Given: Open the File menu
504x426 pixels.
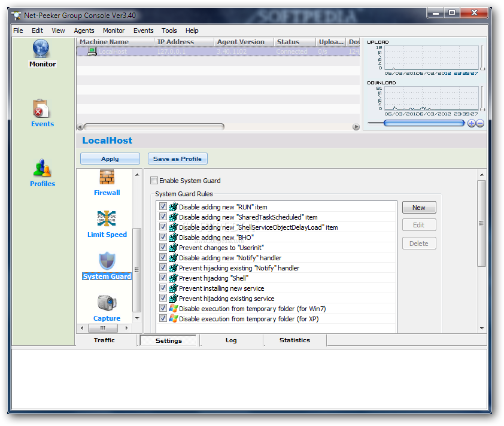Looking at the screenshot, I should click(18, 31).
